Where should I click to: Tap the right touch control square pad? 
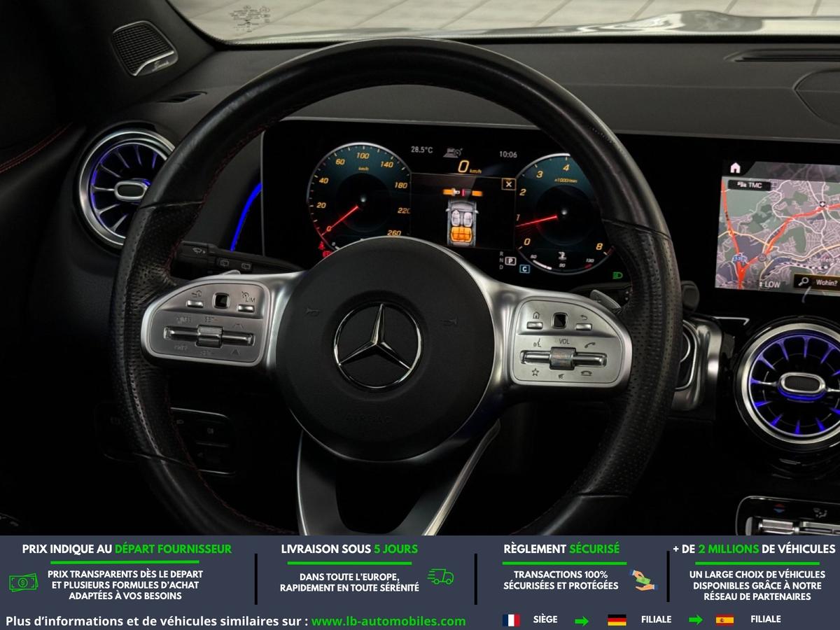(559, 320)
